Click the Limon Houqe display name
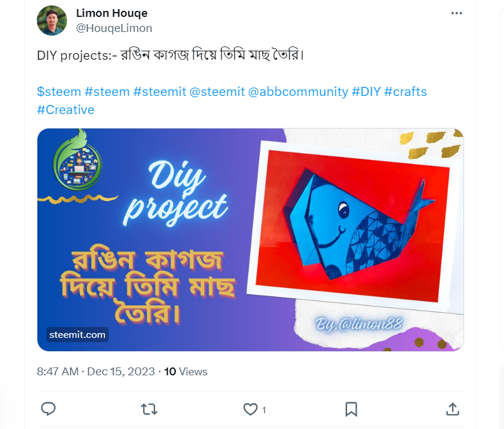 (x=112, y=13)
